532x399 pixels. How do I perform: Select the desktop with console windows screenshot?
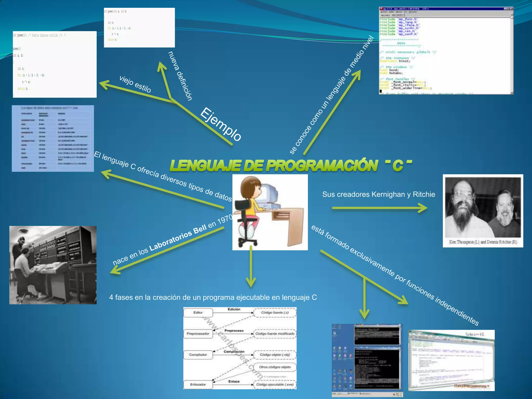367,360
